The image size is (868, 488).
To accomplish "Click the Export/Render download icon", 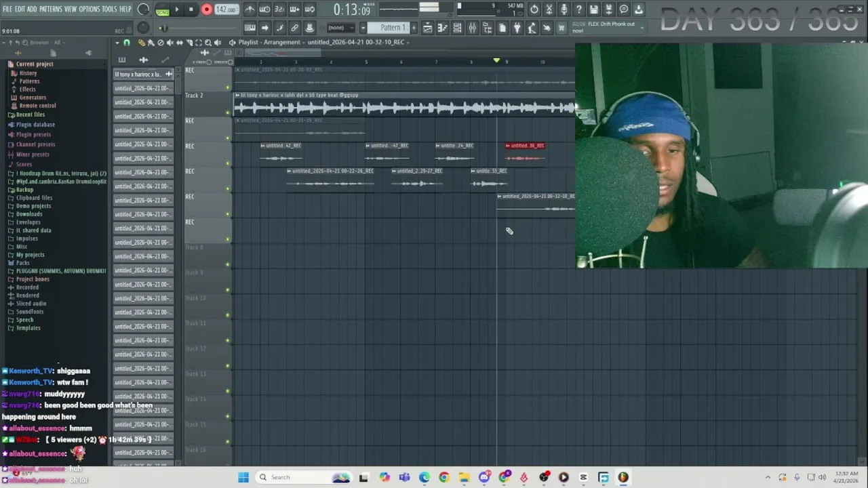I will coord(639,9).
